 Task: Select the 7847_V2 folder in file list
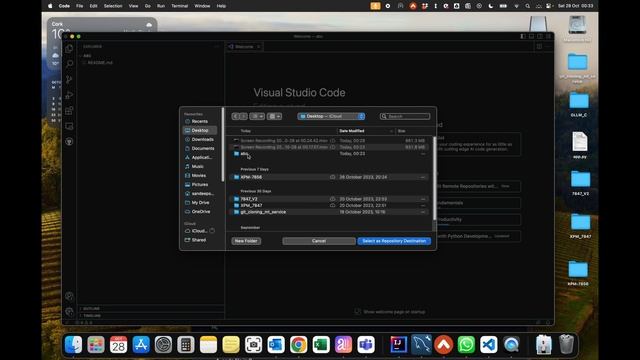point(330,199)
